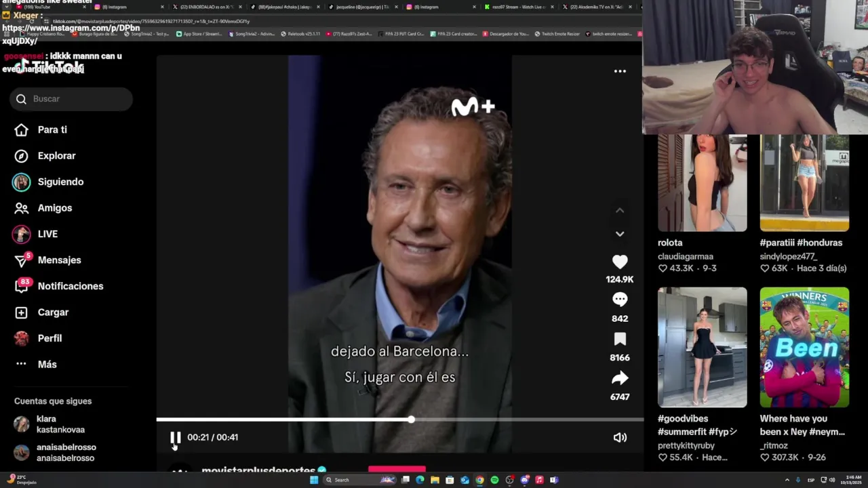Image resolution: width=868 pixels, height=488 pixels.
Task: Open anaisabelrosso followed account
Action: (x=56, y=453)
